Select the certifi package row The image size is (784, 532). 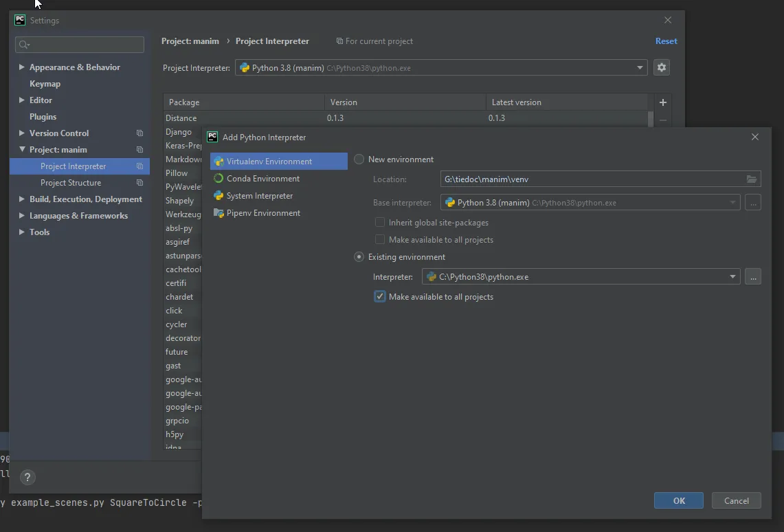[x=183, y=283]
